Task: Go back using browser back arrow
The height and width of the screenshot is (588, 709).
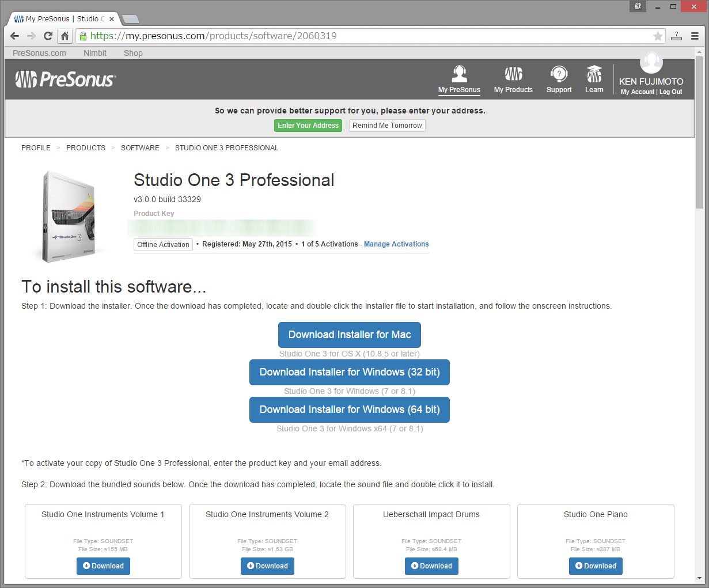Action: [x=15, y=36]
